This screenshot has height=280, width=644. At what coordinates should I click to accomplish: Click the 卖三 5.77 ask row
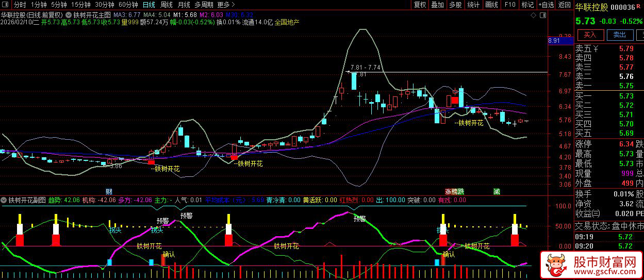click(x=609, y=68)
